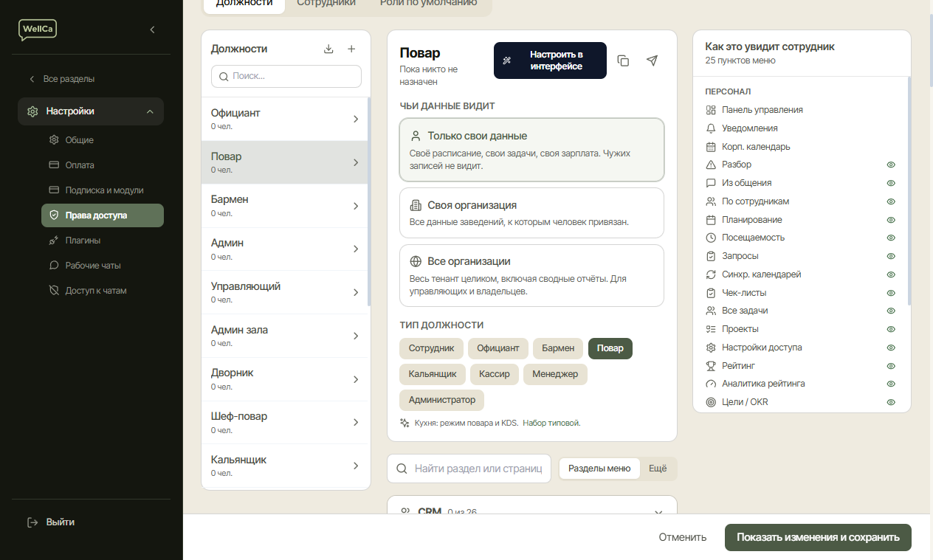Duplicate the Повар position via copy icon
The height and width of the screenshot is (560, 933).
(x=623, y=61)
